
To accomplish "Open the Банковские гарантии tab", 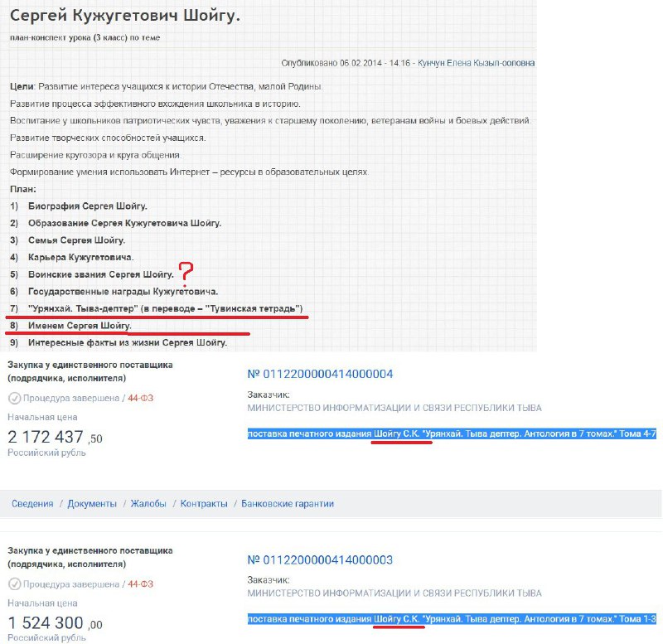I will 288,504.
